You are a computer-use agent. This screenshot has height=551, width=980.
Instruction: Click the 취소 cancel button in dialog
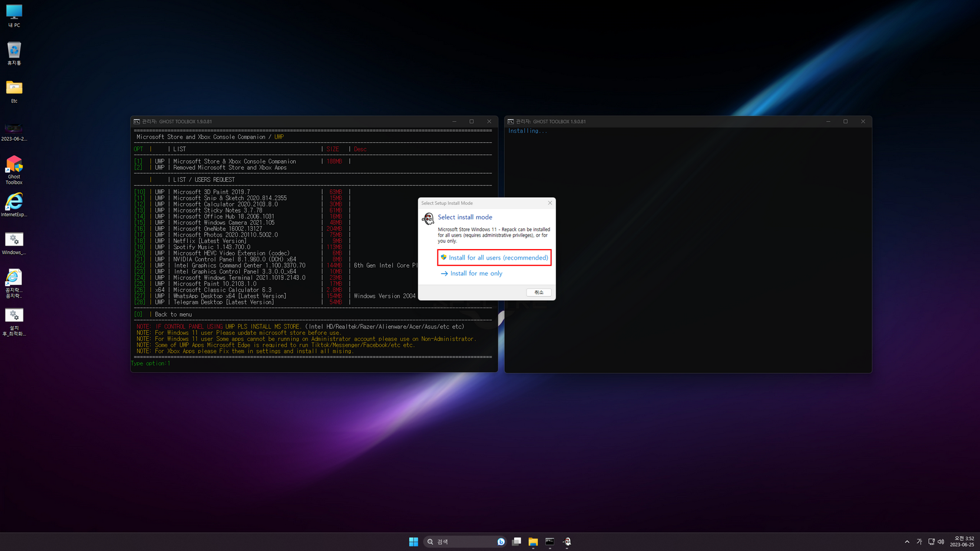(539, 292)
